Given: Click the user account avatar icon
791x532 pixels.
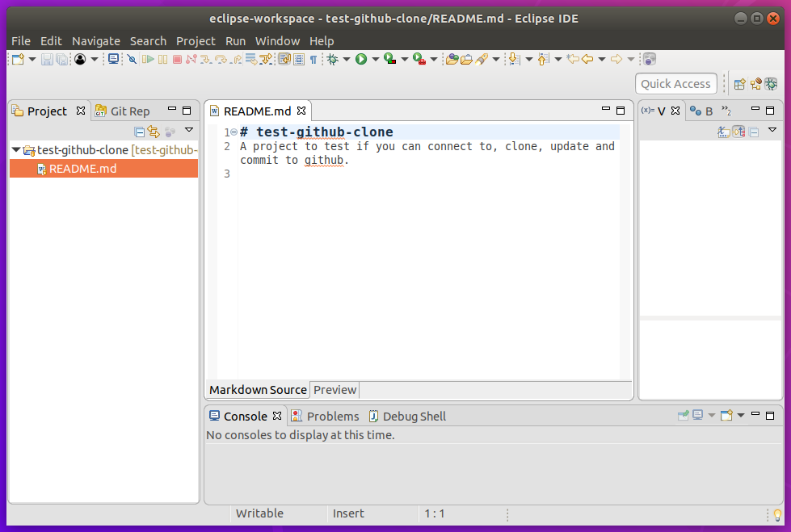Looking at the screenshot, I should pyautogui.click(x=80, y=59).
